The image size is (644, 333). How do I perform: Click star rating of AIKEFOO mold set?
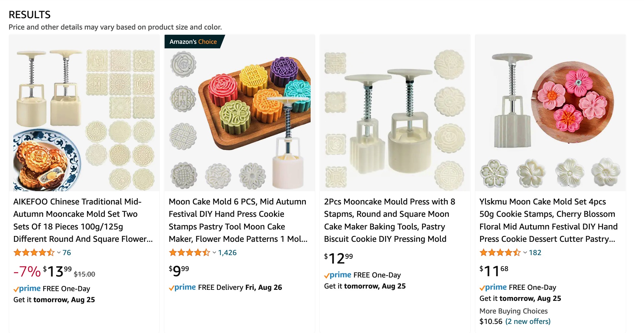pyautogui.click(x=34, y=253)
